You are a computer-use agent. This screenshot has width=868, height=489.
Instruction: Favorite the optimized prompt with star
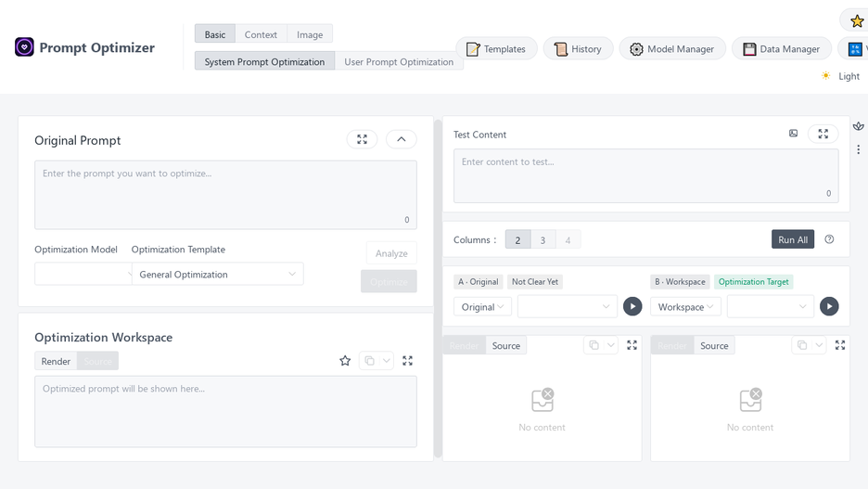pos(345,361)
